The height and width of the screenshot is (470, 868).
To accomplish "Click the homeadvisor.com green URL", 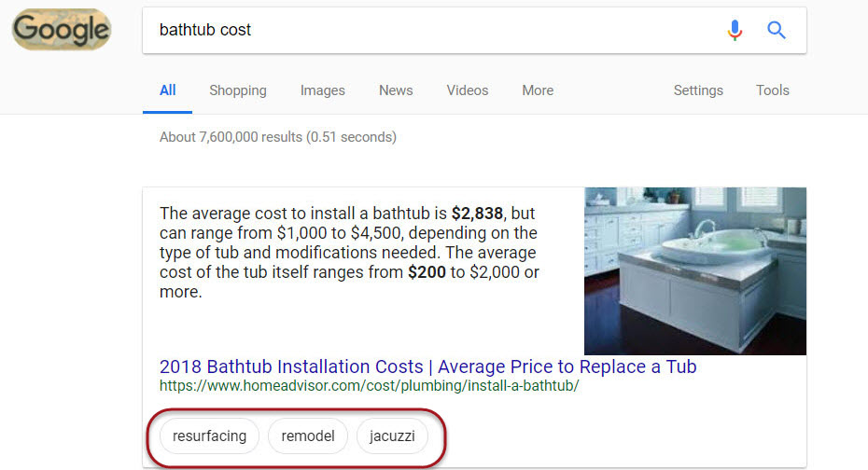I will pyautogui.click(x=369, y=385).
